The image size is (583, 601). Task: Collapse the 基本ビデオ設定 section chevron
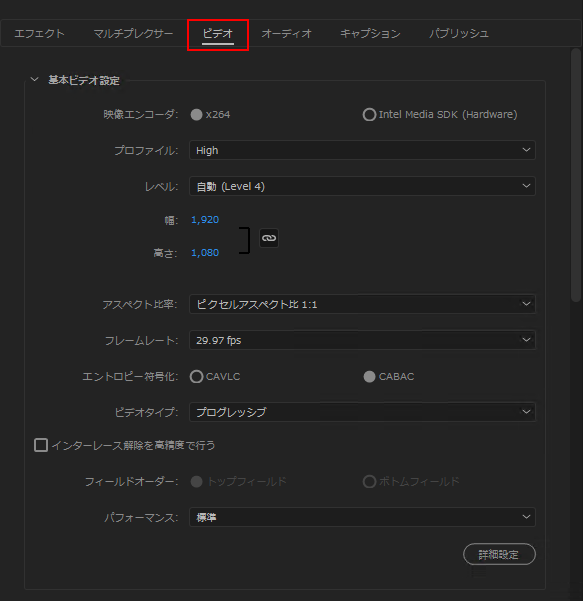point(34,80)
